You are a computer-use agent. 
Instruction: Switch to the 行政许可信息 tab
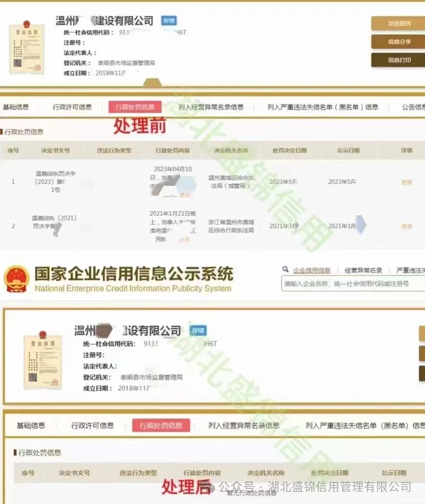tap(72, 107)
